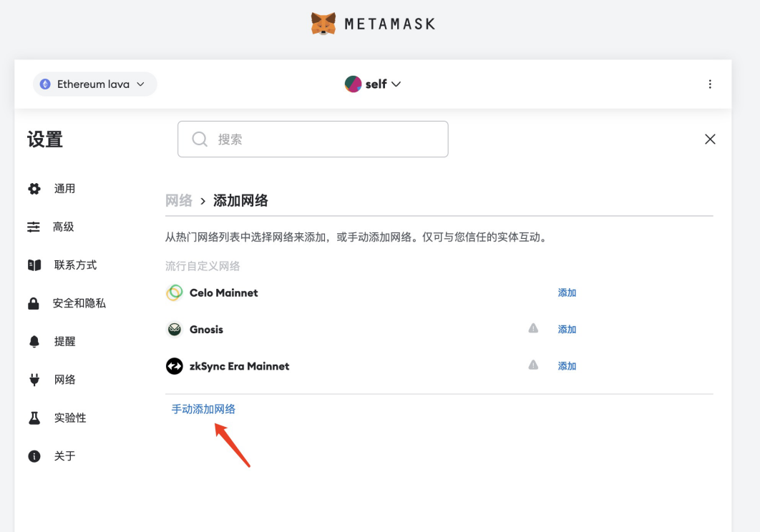This screenshot has height=532, width=760.
Task: Open the 网络 settings menu item
Action: [64, 380]
